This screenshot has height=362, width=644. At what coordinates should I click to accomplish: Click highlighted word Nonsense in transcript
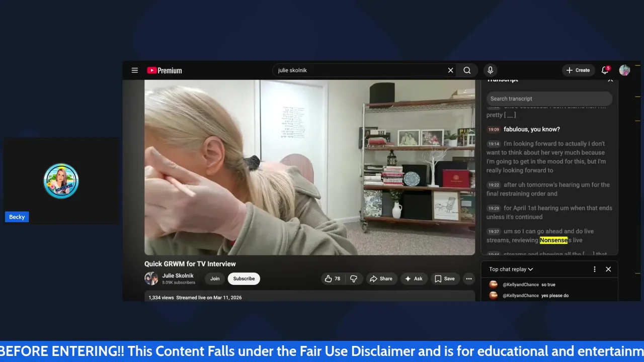point(553,240)
